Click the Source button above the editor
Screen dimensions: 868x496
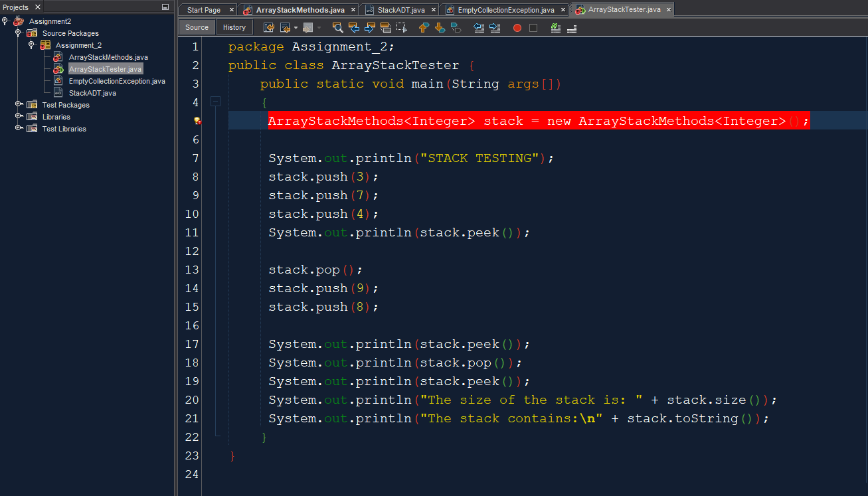pos(196,27)
